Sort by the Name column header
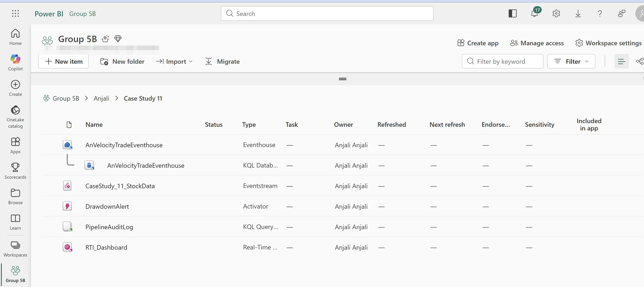 tap(94, 125)
